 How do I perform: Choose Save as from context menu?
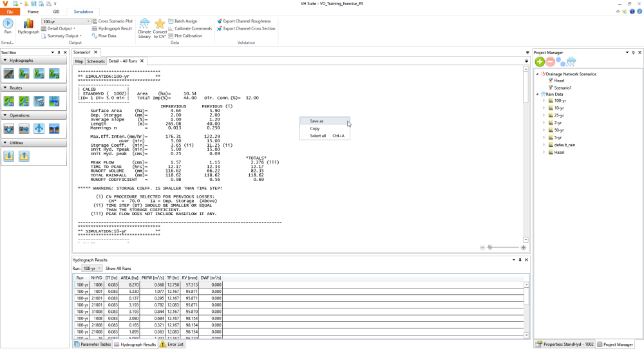coord(325,121)
